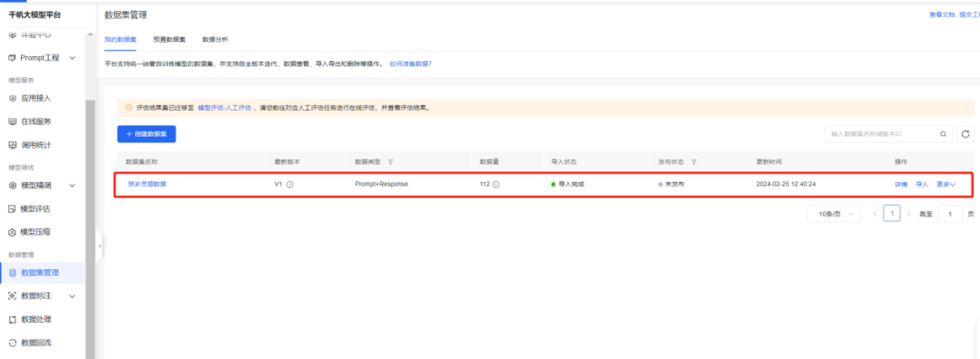The image size is (980, 359).
Task: Open the 查看文档 link
Action: click(942, 15)
